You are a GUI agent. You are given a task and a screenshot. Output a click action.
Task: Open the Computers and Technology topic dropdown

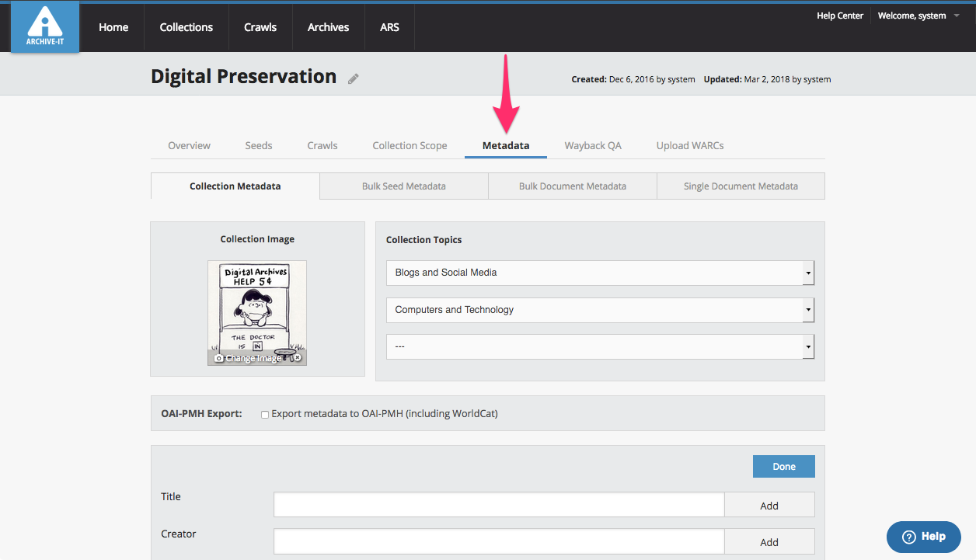(x=808, y=310)
